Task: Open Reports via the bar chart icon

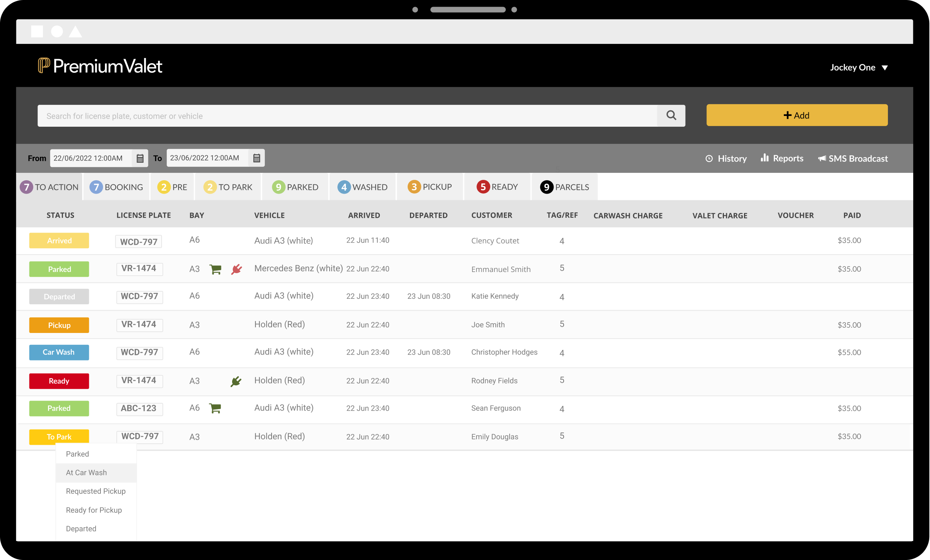Action: tap(765, 158)
